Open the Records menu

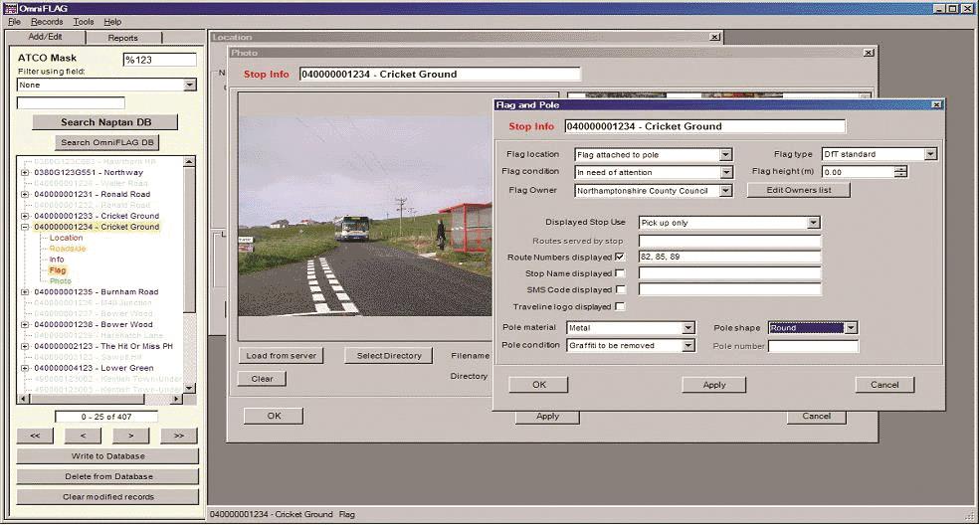tap(47, 22)
